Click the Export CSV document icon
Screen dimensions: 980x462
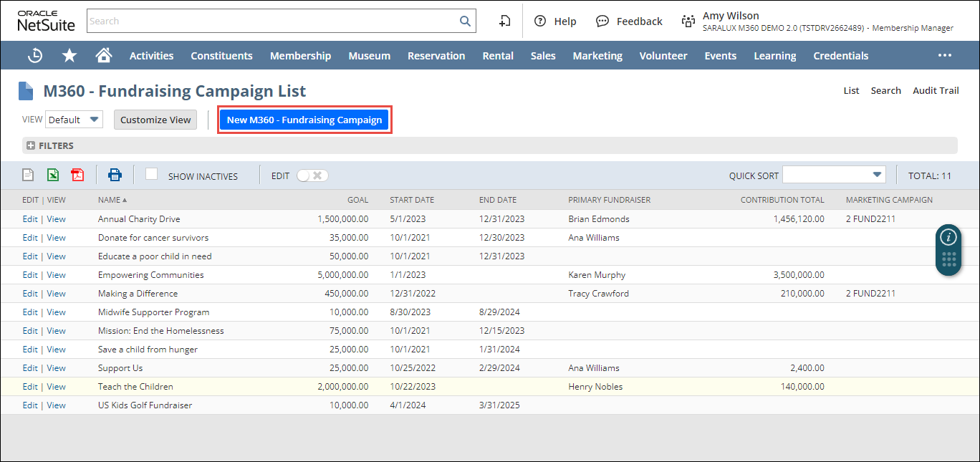pos(28,175)
